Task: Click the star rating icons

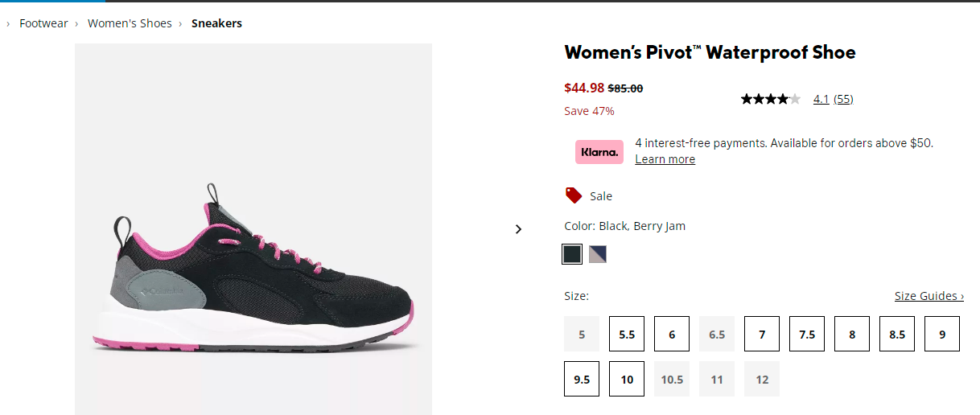Action: point(771,99)
